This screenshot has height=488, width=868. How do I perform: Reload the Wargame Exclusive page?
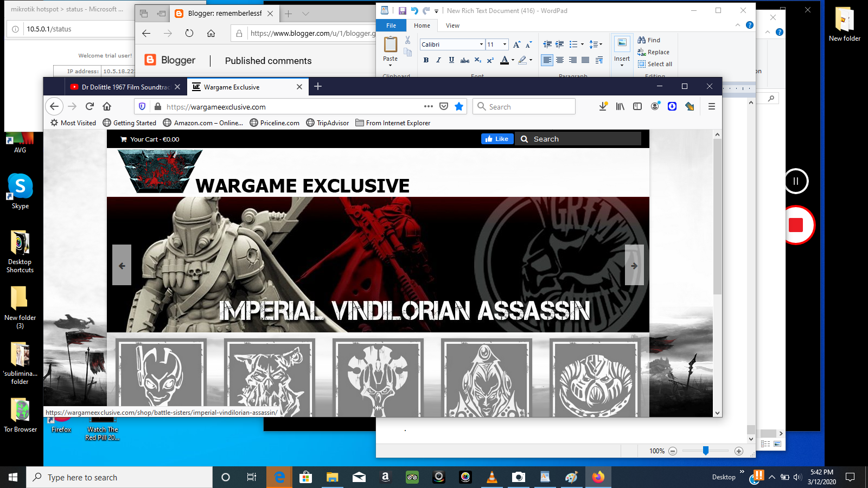tap(90, 106)
